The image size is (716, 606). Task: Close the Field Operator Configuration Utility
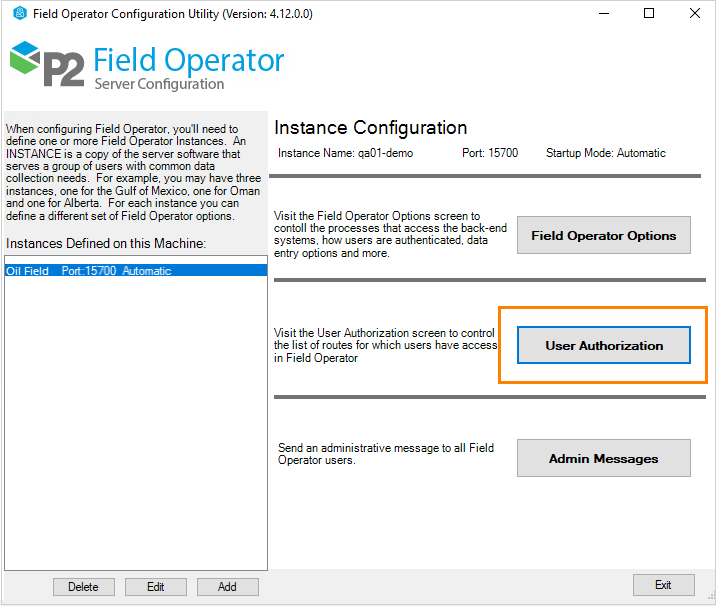[x=694, y=13]
